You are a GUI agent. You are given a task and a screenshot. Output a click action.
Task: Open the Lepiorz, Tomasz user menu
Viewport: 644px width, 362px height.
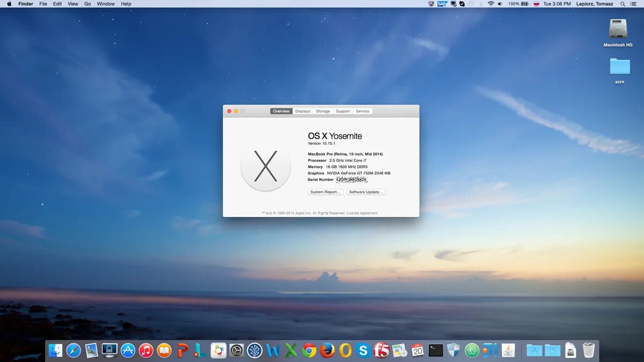tap(595, 4)
